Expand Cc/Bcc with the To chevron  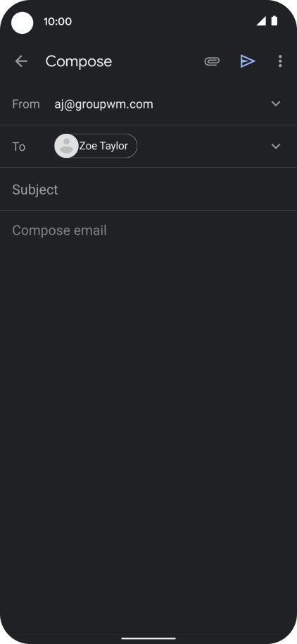[x=276, y=147]
